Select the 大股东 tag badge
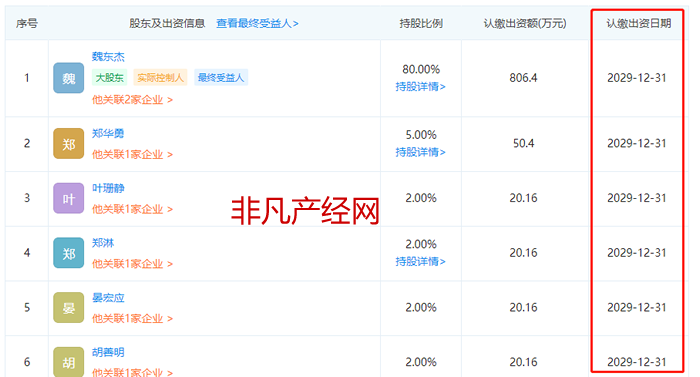 point(109,78)
